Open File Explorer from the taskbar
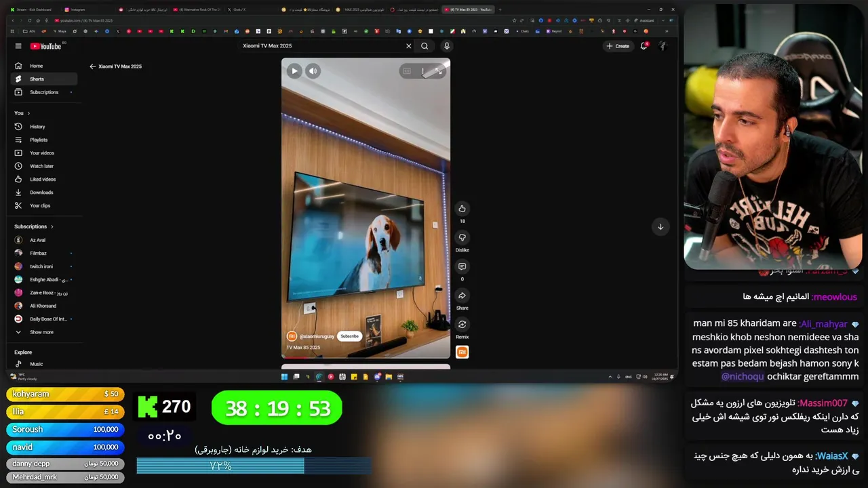 (389, 377)
